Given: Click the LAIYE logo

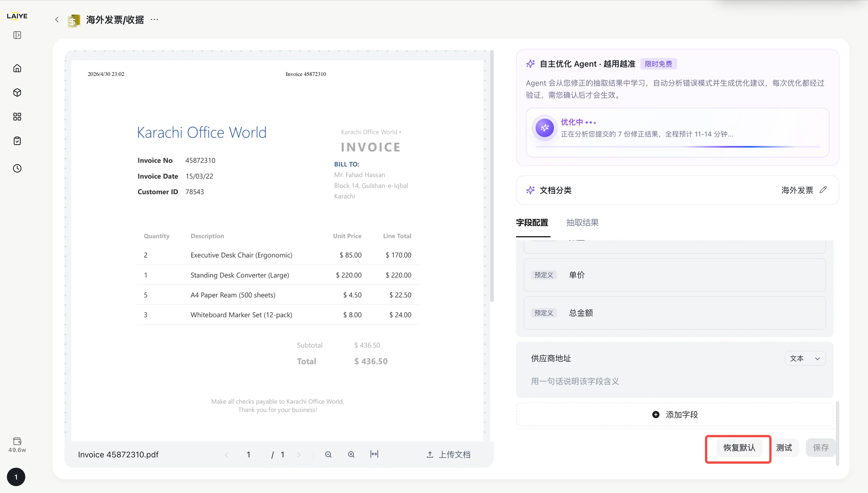Looking at the screenshot, I should coord(17,16).
